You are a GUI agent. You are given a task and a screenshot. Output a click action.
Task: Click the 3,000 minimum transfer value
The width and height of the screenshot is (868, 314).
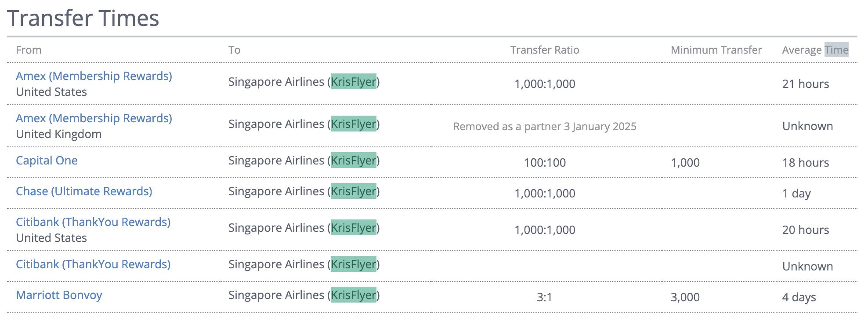click(685, 297)
